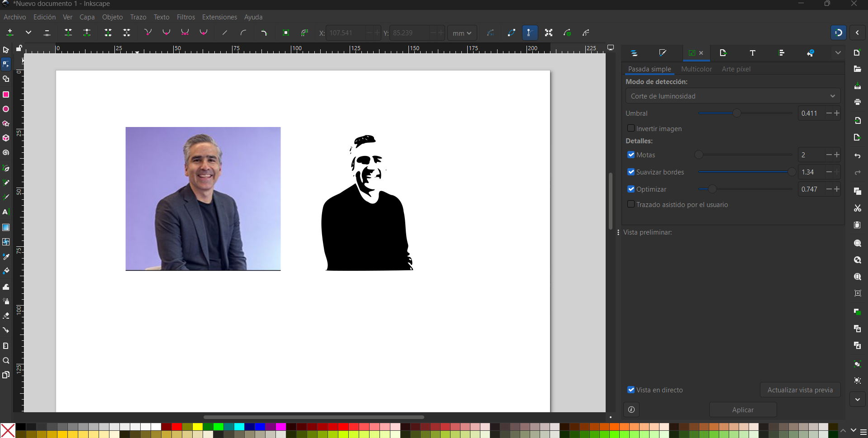Image resolution: width=868 pixels, height=438 pixels.
Task: Open the mm units dropdown
Action: pos(462,33)
